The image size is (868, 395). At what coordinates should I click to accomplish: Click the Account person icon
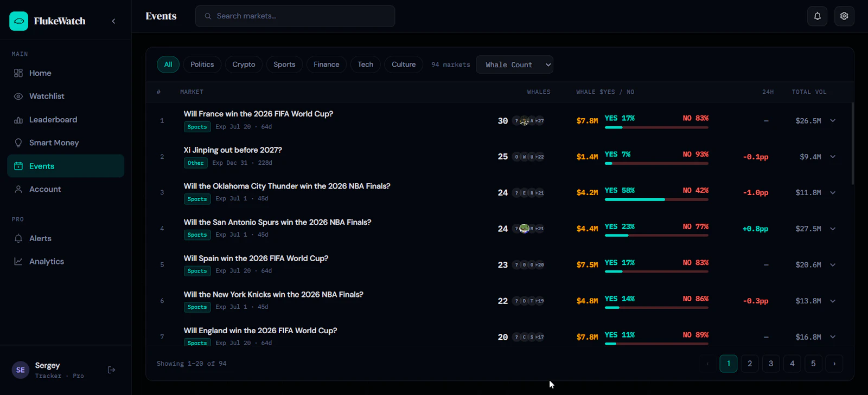point(18,190)
